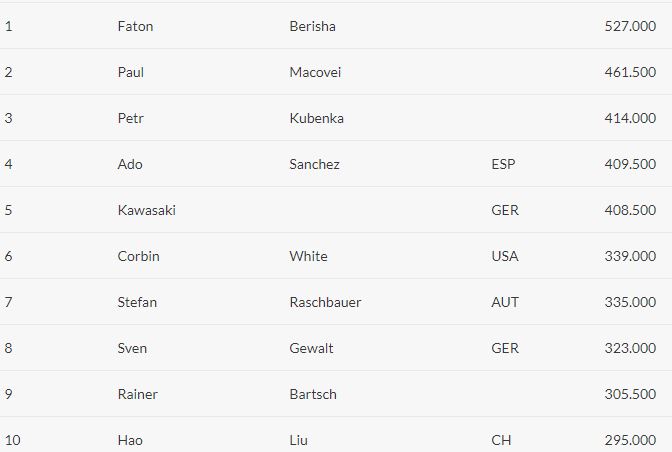
Task: Click country code ESP for Sanchez
Action: click(503, 164)
